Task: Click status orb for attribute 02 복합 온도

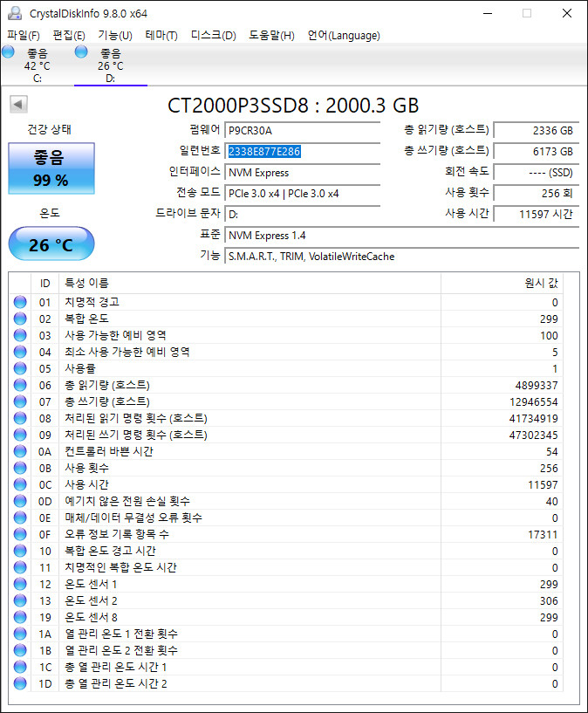Action: (x=20, y=319)
